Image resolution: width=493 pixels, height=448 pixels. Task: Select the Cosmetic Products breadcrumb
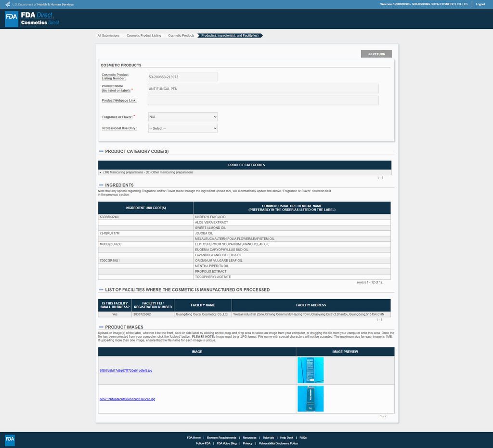(x=181, y=36)
